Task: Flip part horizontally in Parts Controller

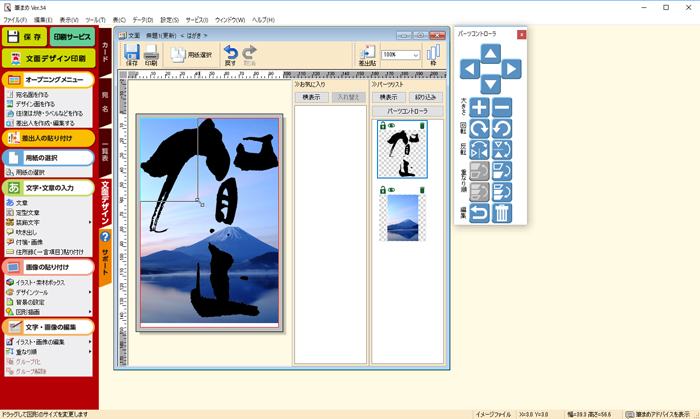Action: click(480, 150)
